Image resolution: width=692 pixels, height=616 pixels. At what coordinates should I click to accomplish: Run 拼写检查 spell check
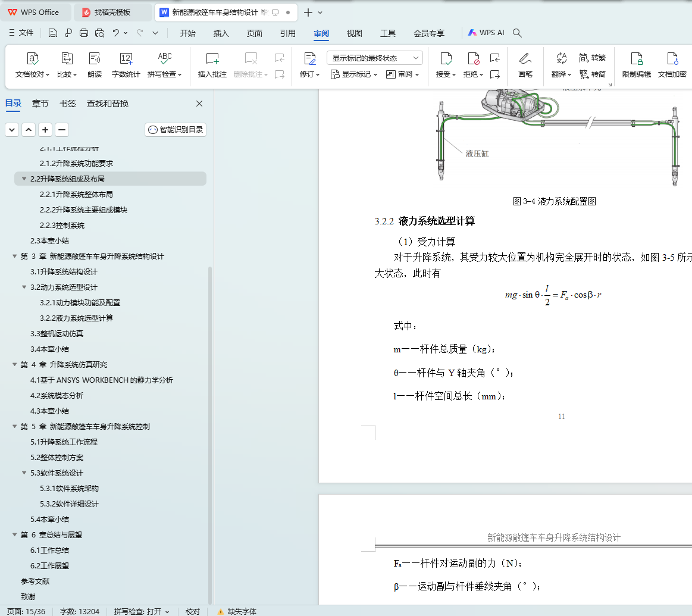[x=165, y=65]
